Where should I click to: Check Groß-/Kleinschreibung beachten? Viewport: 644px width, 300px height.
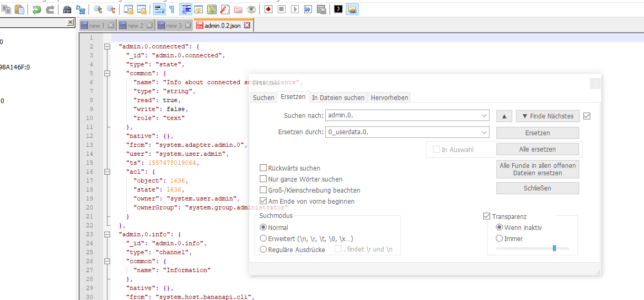point(263,190)
